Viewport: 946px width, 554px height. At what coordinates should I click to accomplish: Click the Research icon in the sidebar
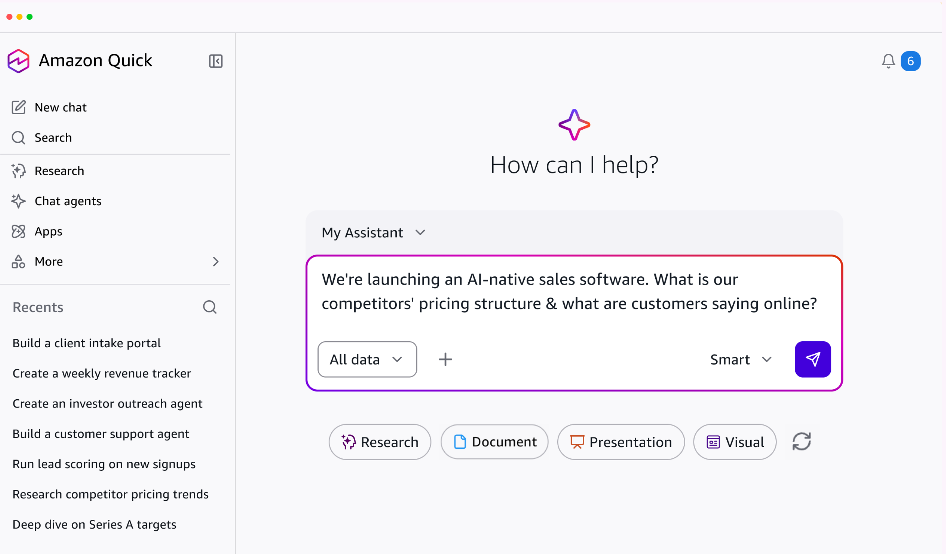[19, 171]
